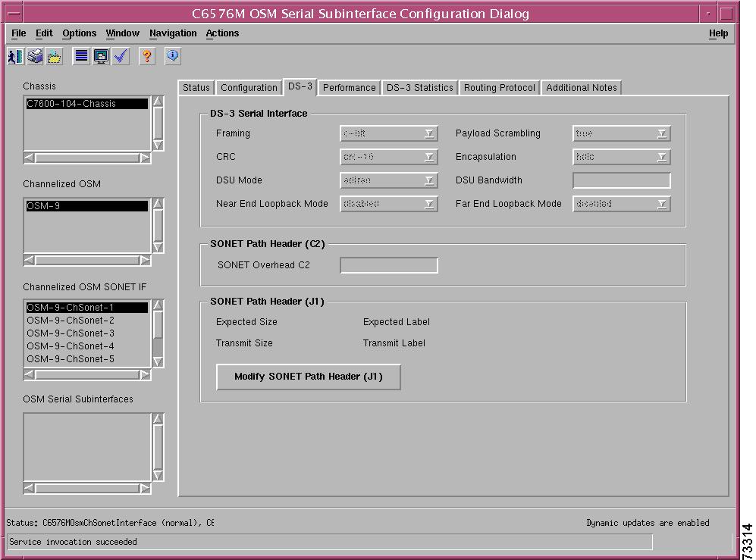Open the DSU Mode dropdown
Screen dimensions: 756x560
coord(388,180)
